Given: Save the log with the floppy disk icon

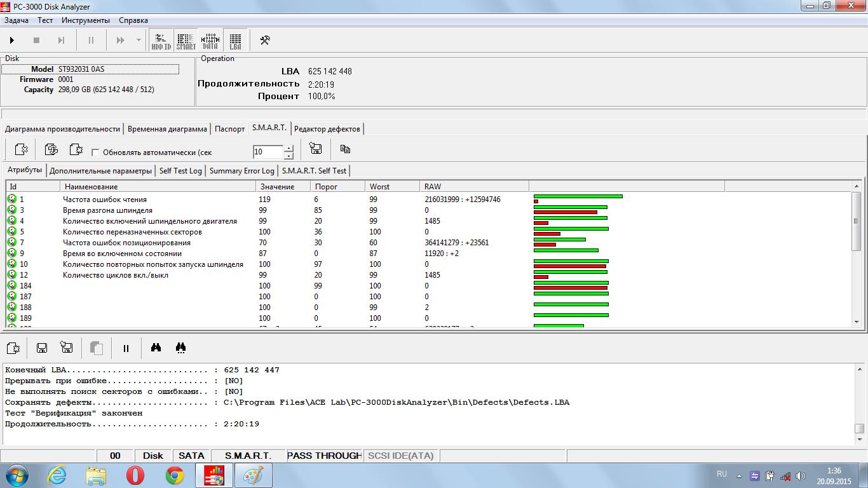Looking at the screenshot, I should coord(42,348).
